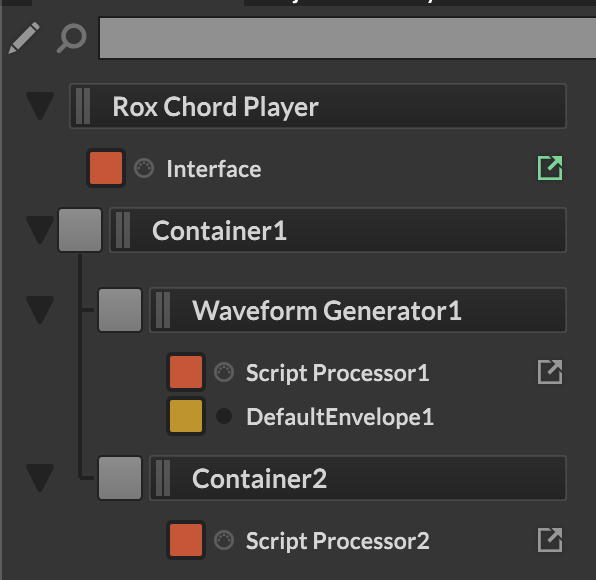
Task: Click the dot icon beside DefaultEnvelope1
Action: click(x=224, y=416)
